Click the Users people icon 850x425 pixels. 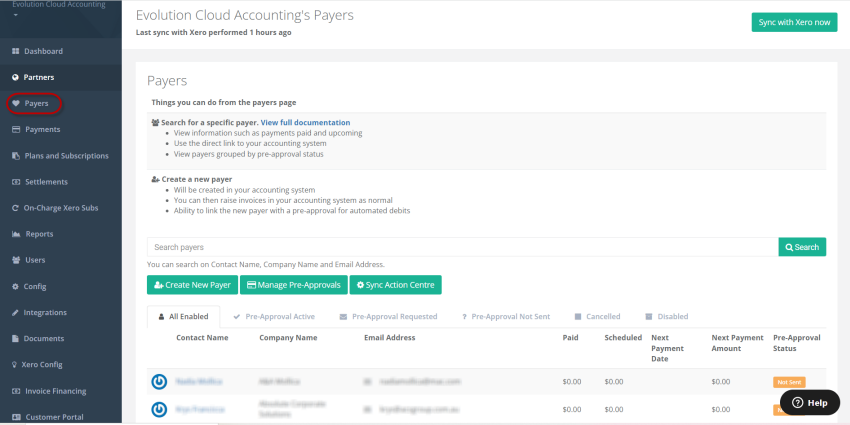click(16, 260)
